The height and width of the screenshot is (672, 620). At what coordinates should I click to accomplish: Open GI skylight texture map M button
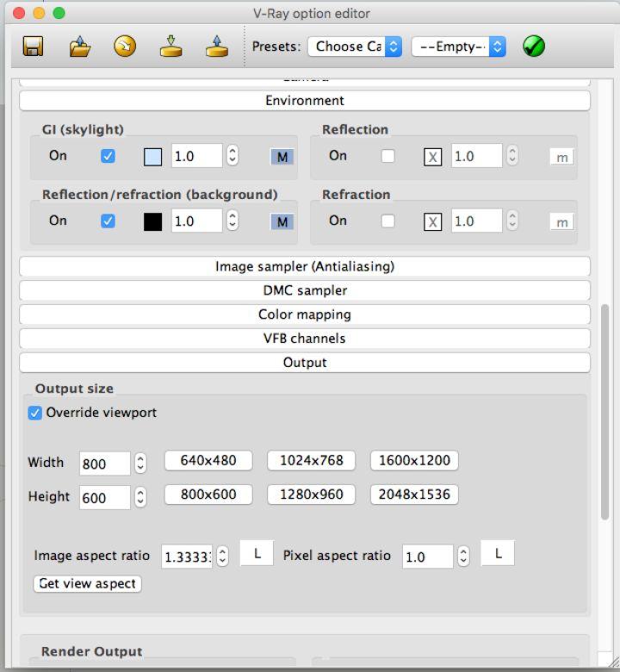[282, 157]
